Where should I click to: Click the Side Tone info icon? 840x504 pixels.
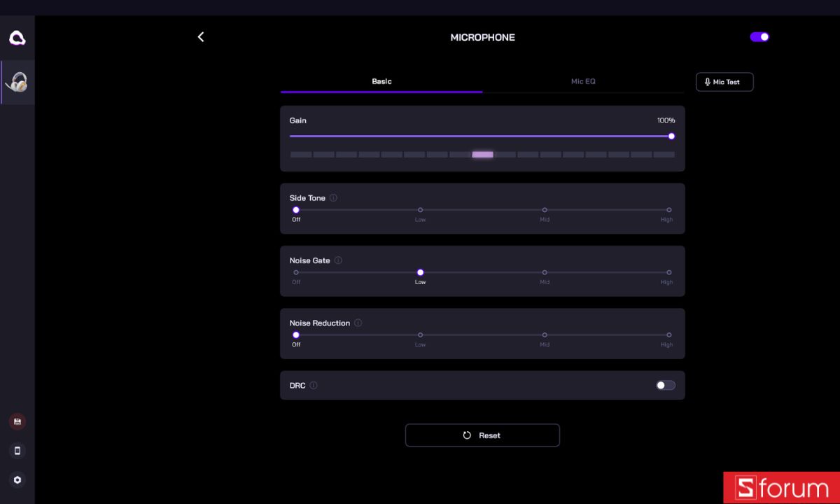pyautogui.click(x=333, y=198)
